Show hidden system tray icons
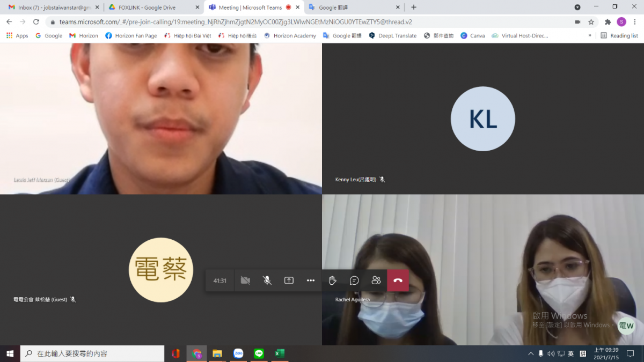The width and height of the screenshot is (644, 362). (x=531, y=353)
